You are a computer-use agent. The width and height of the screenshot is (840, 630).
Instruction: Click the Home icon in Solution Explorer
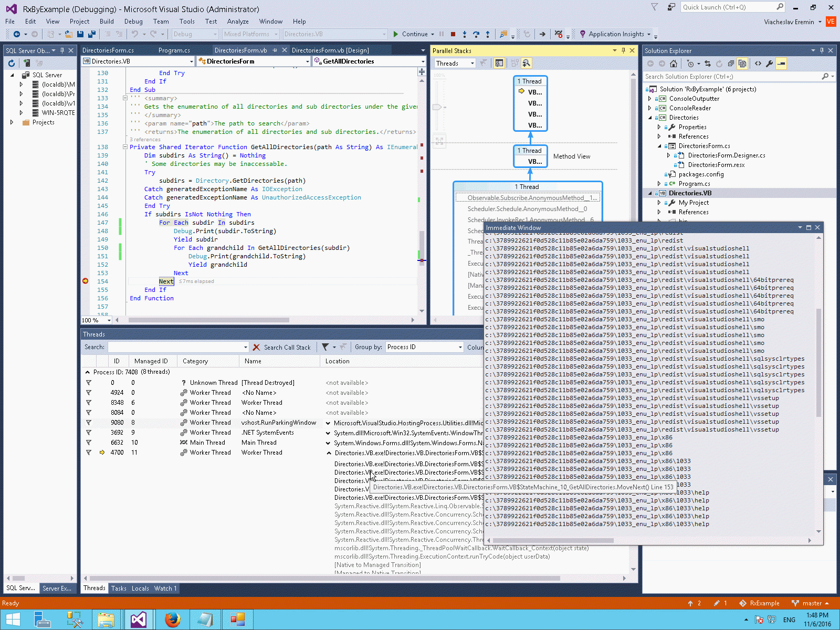(674, 64)
